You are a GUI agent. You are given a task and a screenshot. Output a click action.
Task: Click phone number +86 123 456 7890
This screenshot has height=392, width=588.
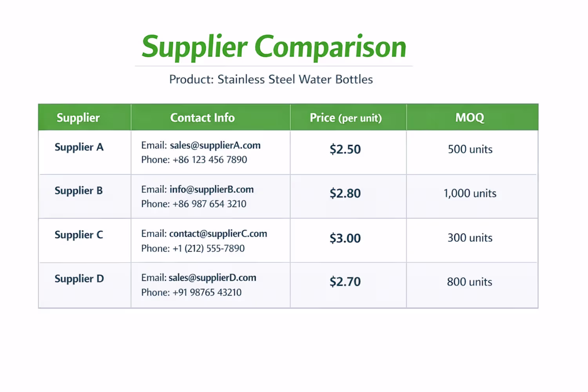tap(210, 160)
